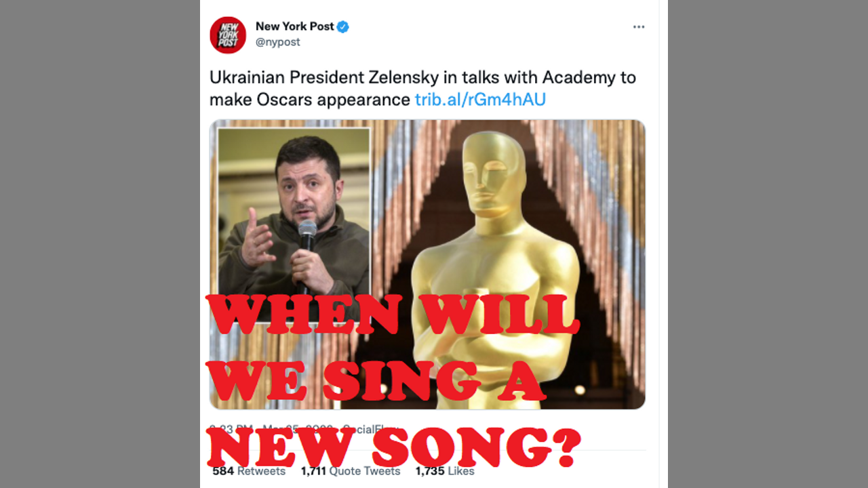Image resolution: width=868 pixels, height=488 pixels.
Task: Click the blue verified checkmark badge
Action: coord(343,26)
